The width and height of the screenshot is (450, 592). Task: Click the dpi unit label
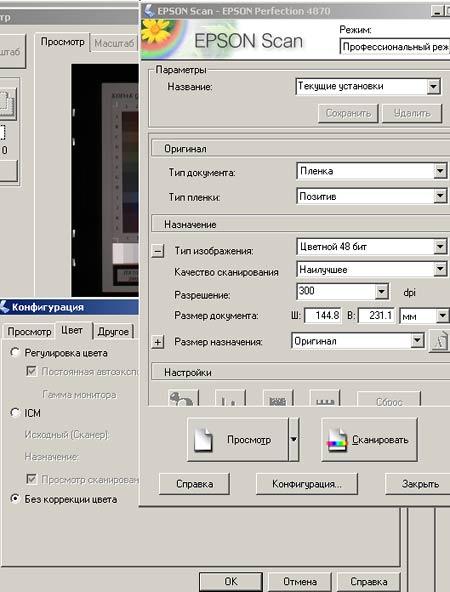410,292
